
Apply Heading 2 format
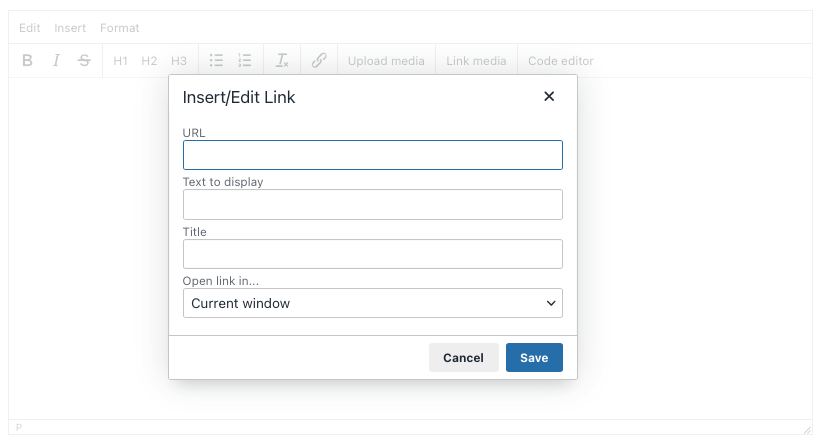149,61
